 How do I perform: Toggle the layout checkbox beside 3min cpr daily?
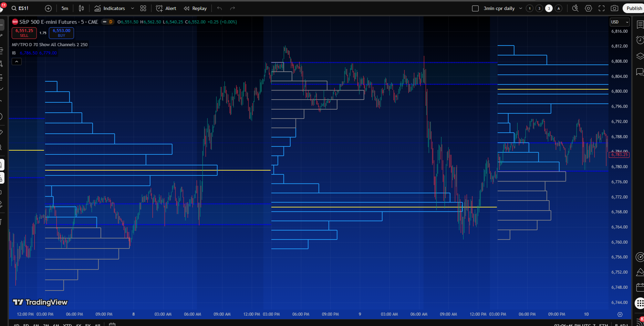click(x=475, y=8)
